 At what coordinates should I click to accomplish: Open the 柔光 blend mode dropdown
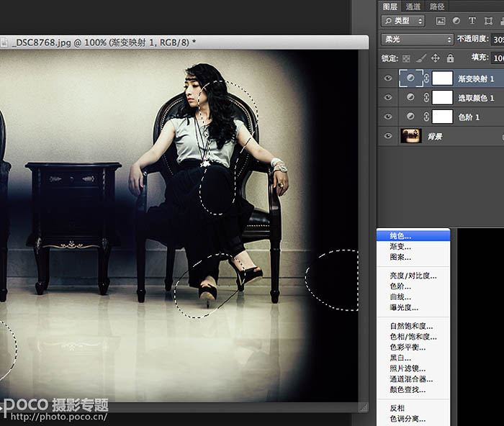point(417,40)
